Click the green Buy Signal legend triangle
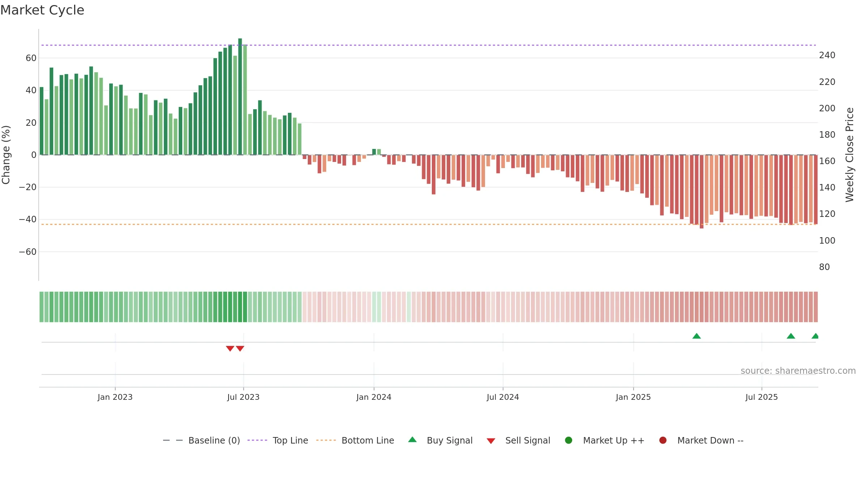This screenshot has width=868, height=488. (x=412, y=440)
